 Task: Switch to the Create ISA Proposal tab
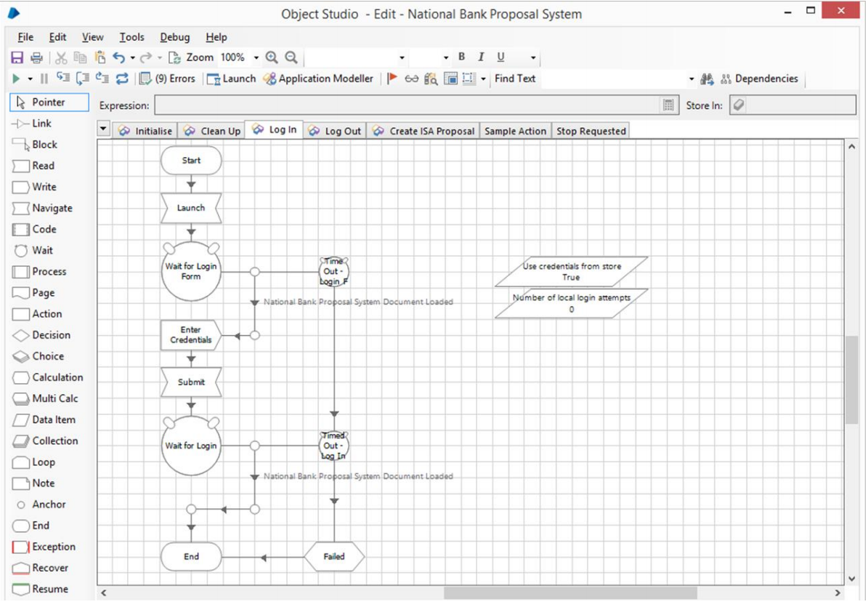point(423,132)
